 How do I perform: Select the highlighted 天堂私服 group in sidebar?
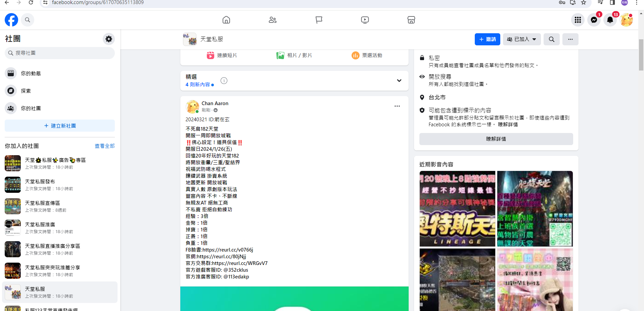click(x=60, y=292)
